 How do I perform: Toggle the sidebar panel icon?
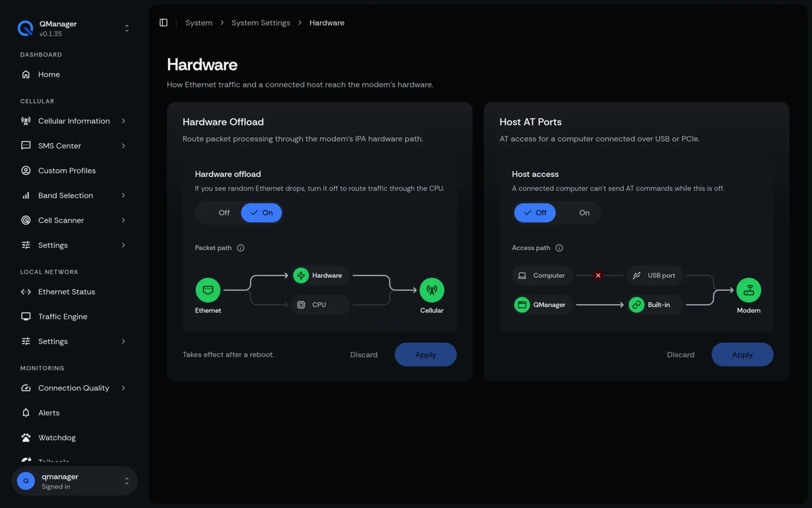[163, 23]
